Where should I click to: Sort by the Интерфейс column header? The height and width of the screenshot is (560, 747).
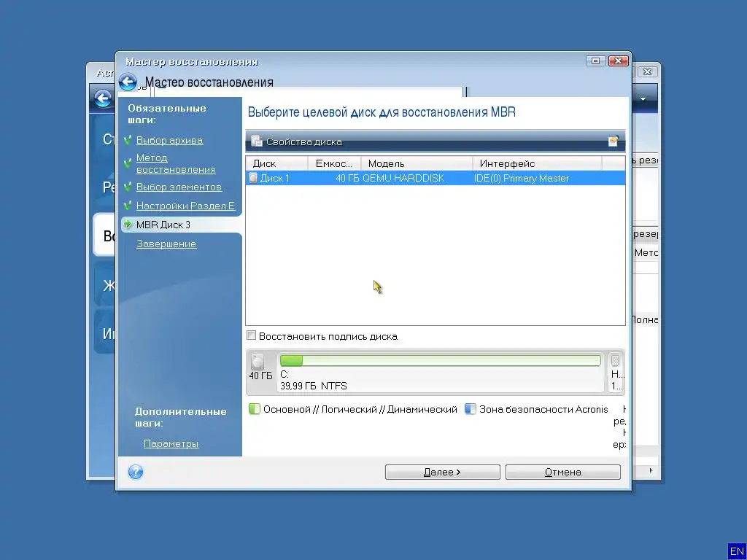coord(538,163)
